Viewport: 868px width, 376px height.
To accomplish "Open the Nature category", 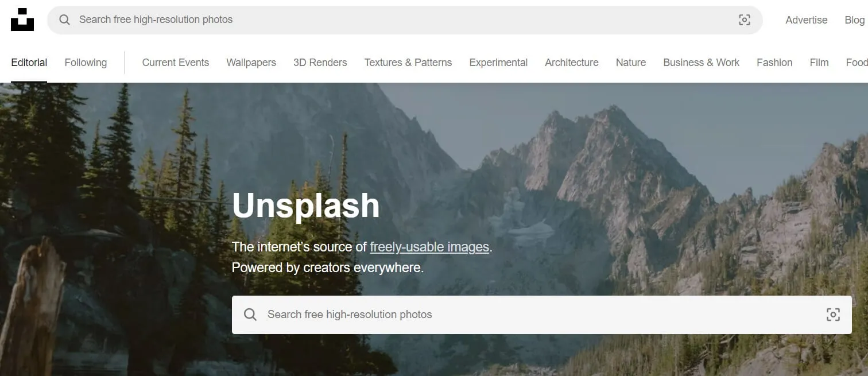I will pyautogui.click(x=631, y=63).
